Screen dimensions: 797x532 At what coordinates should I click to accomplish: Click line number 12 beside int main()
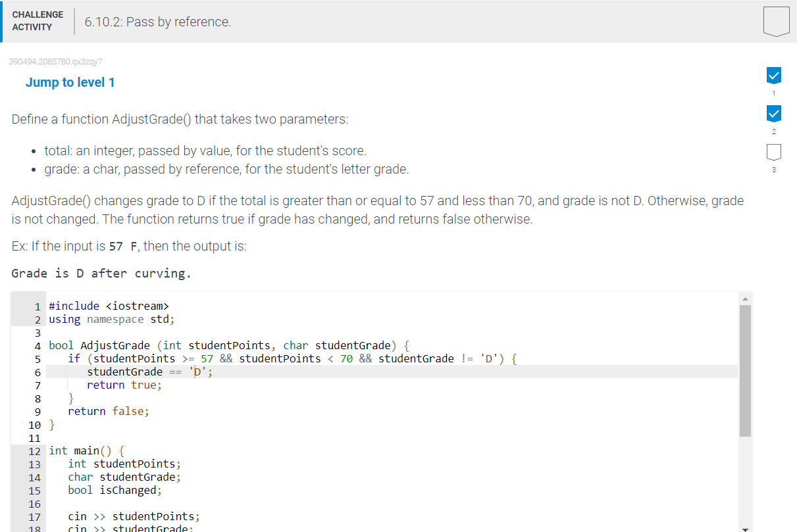click(x=36, y=450)
